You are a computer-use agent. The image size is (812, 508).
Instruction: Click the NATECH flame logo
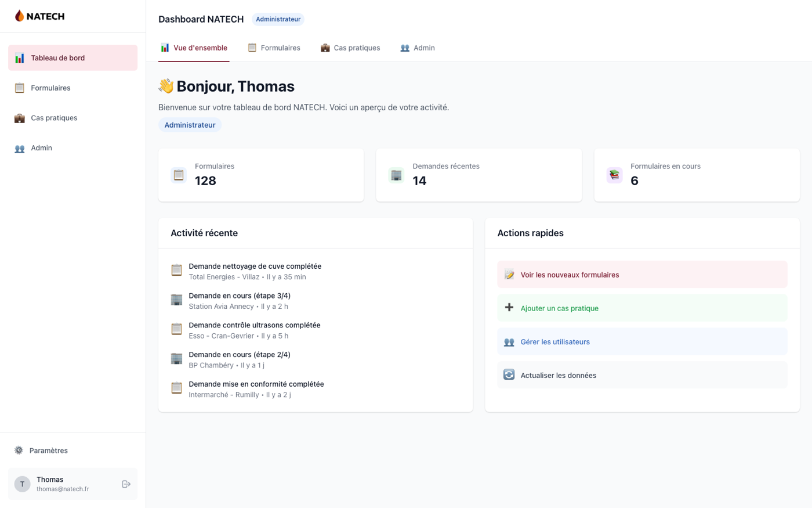point(20,16)
